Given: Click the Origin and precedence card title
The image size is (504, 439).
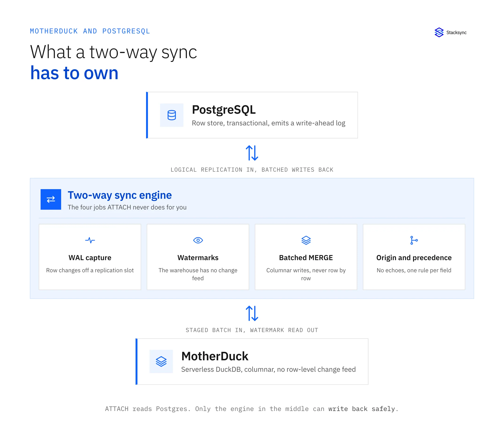Looking at the screenshot, I should (x=414, y=258).
